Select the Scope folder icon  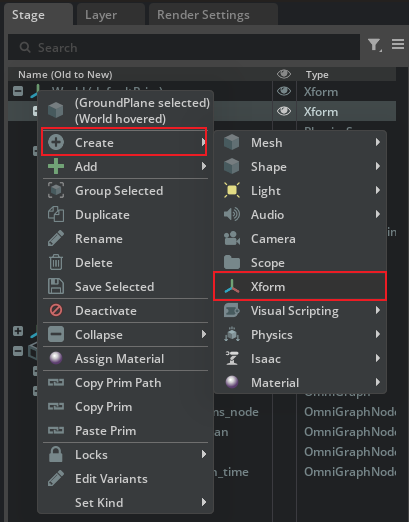coord(232,262)
